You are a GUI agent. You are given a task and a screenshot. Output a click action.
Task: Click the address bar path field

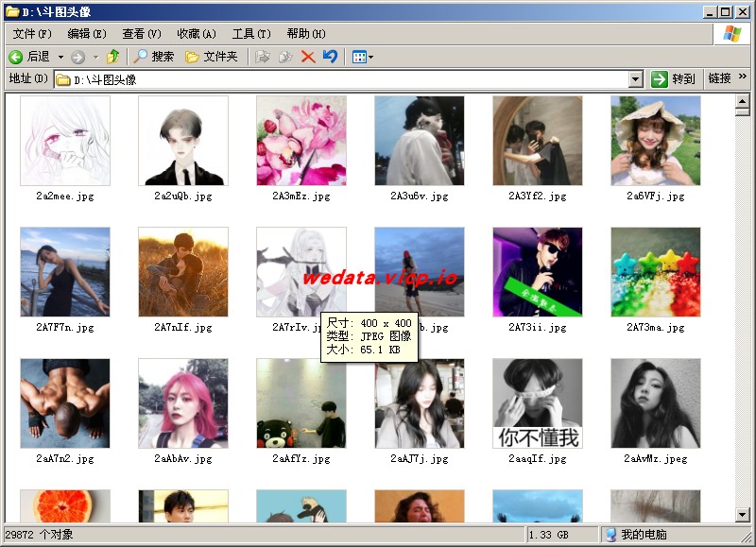341,79
